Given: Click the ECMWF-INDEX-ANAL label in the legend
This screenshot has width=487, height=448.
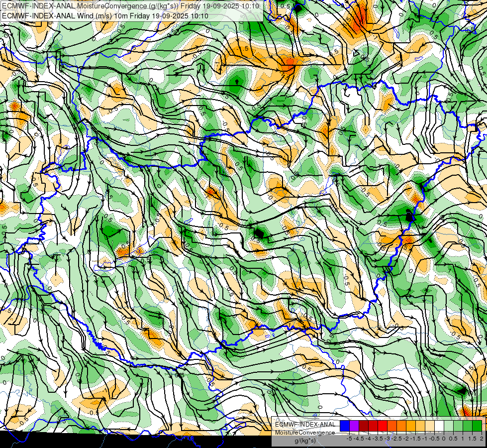Looking at the screenshot, I should pyautogui.click(x=305, y=425).
